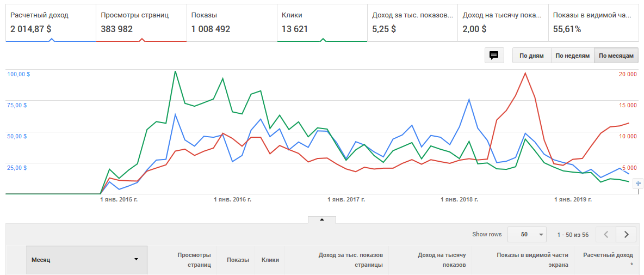
Task: Go to next page of rows
Action: tap(626, 235)
